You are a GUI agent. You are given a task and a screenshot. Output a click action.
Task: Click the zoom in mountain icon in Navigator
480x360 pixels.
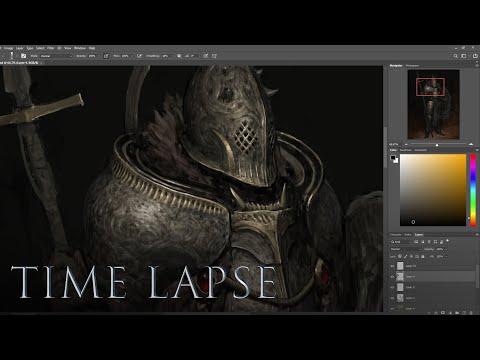point(471,144)
